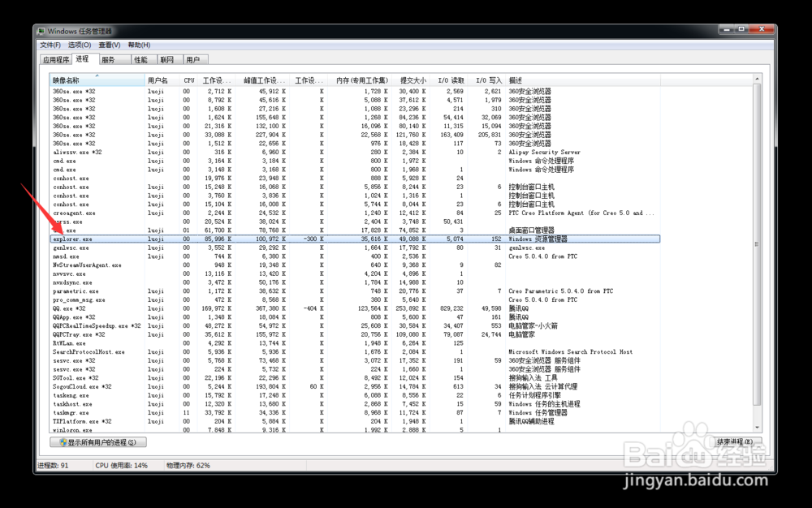Screen dimensions: 812x508
Task: Click the Task Manager title bar icon
Action: (41, 31)
